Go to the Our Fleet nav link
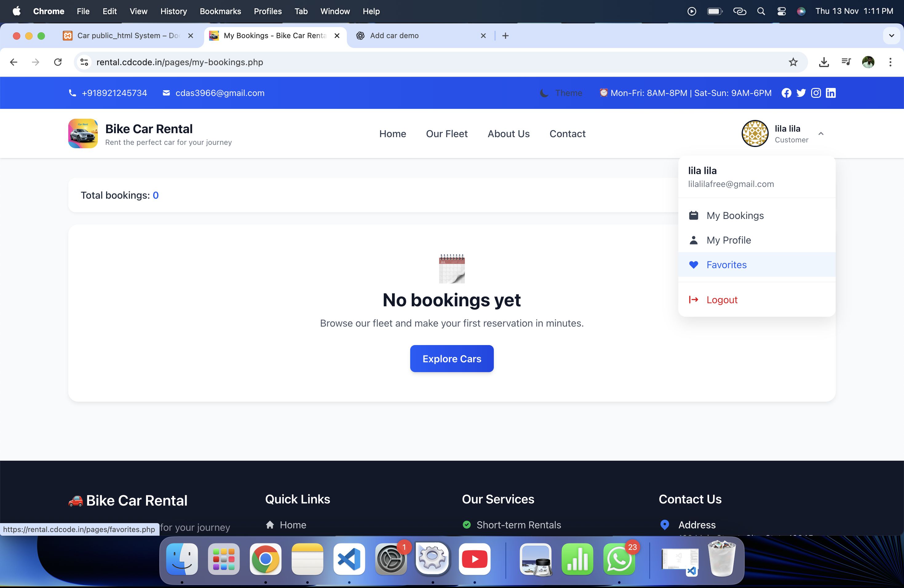Viewport: 904px width, 588px height. [447, 134]
